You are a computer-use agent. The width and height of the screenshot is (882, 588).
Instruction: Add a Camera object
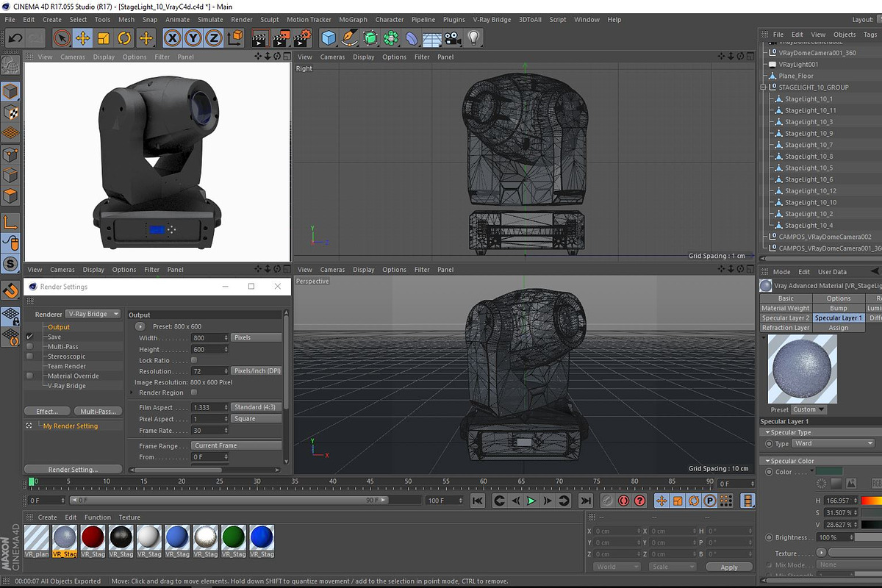pos(453,37)
